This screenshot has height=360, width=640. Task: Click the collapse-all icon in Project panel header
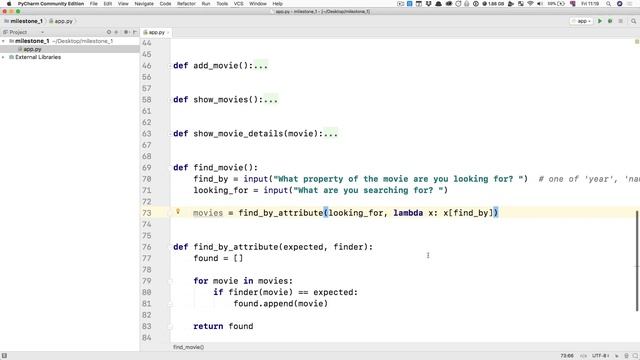(116, 32)
